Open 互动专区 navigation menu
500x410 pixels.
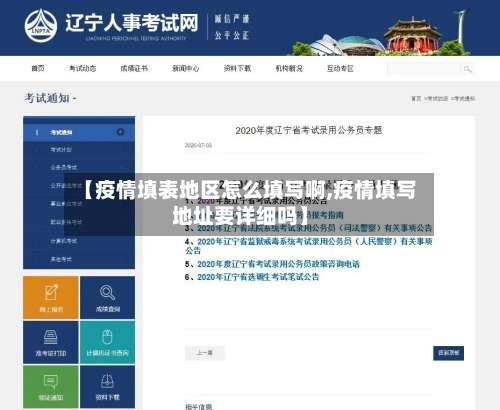(340, 68)
